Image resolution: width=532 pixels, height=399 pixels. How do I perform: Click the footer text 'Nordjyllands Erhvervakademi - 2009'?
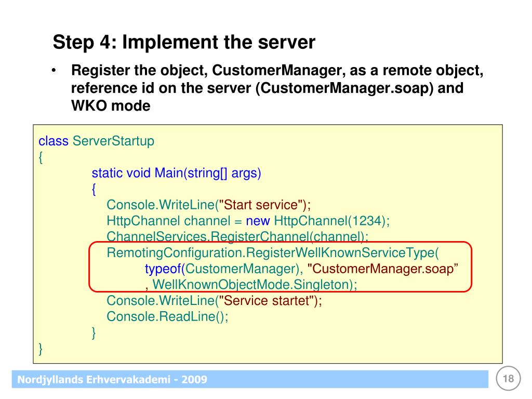click(x=112, y=379)
